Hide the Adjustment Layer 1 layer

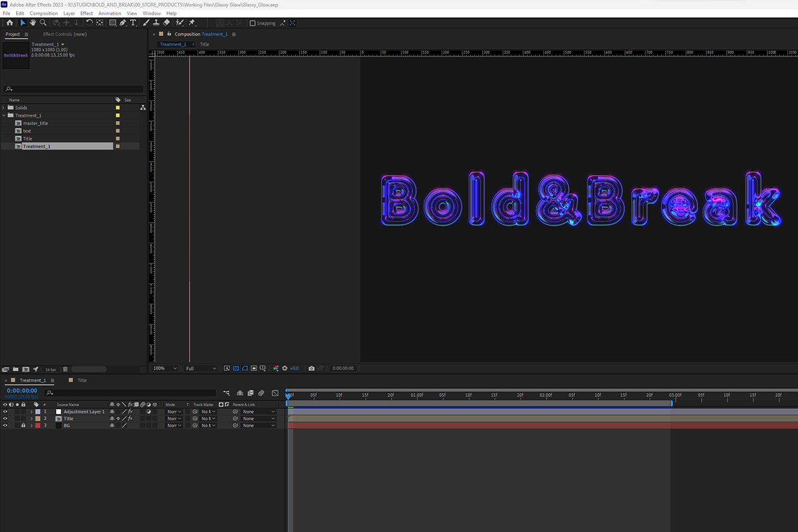pyautogui.click(x=5, y=412)
